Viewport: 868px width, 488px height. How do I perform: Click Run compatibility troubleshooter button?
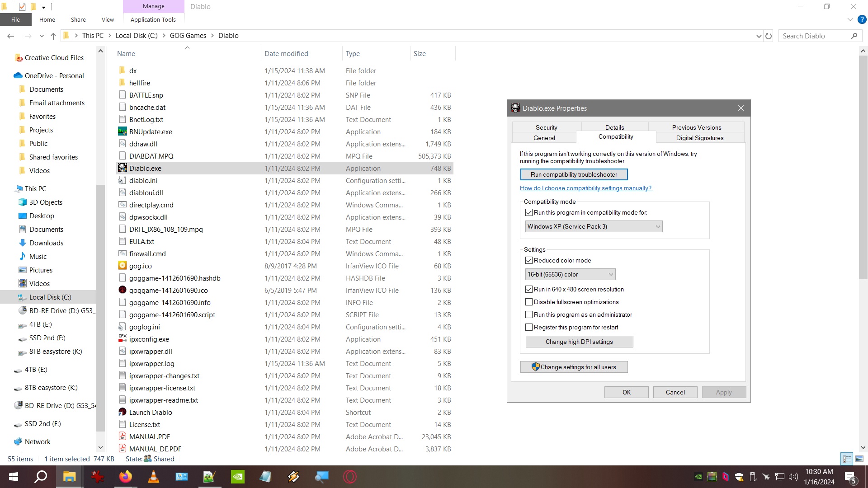point(574,174)
